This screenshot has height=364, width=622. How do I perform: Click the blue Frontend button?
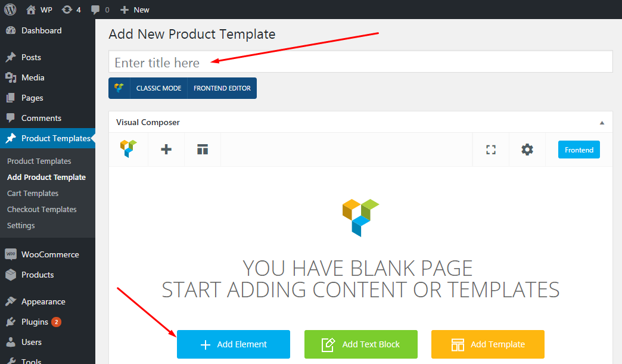(579, 150)
